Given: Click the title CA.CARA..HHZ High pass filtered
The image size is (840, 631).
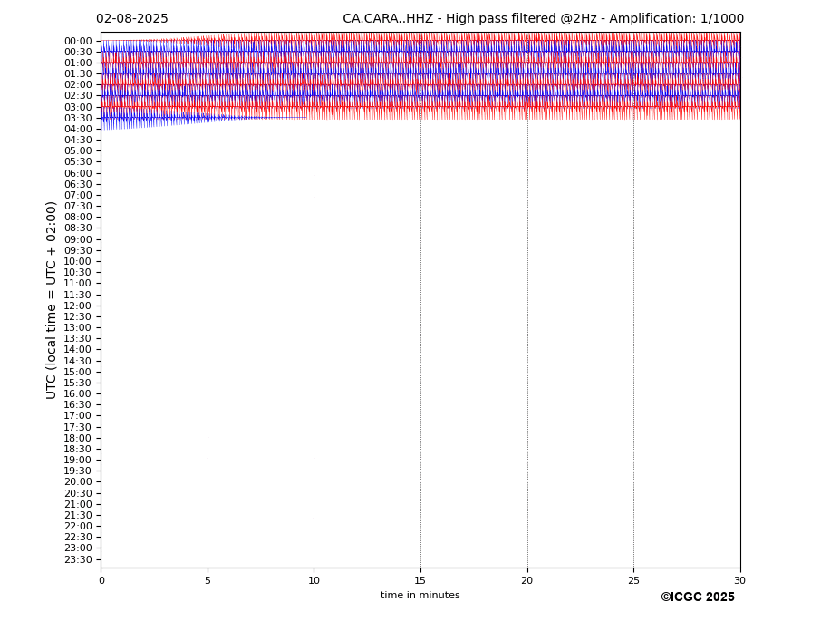Looking at the screenshot, I should pyautogui.click(x=543, y=19).
